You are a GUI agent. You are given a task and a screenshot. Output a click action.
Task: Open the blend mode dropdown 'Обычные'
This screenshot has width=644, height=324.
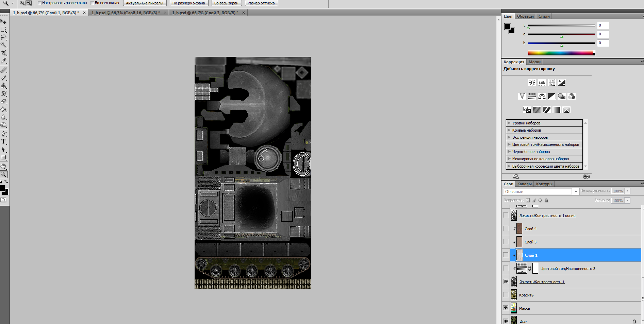coord(541,191)
